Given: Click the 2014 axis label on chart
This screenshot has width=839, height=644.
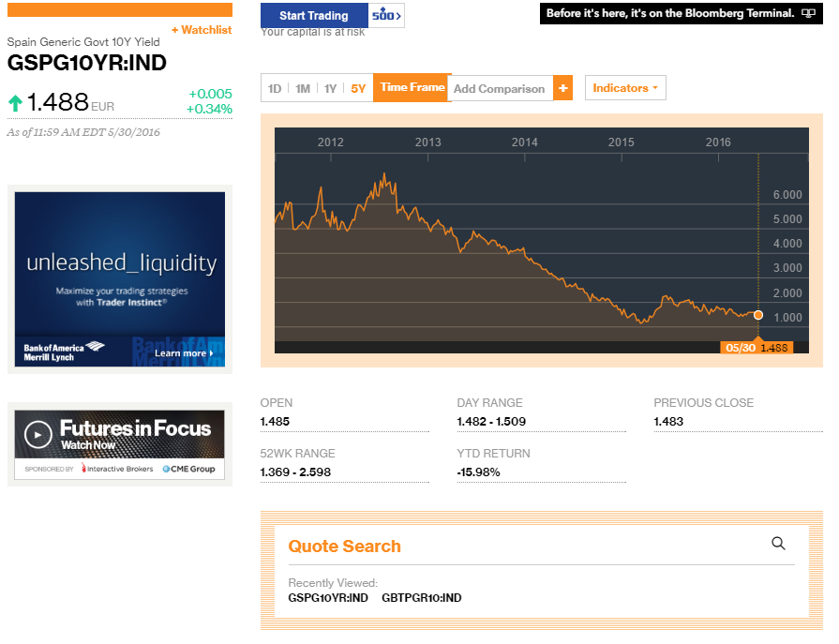Looking at the screenshot, I should point(524,142).
